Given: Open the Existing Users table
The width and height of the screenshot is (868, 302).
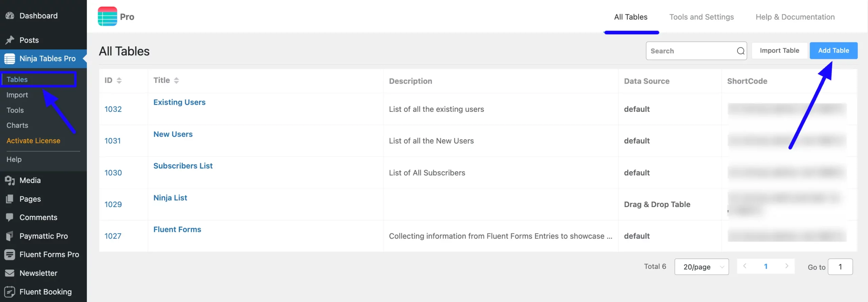Looking at the screenshot, I should point(179,102).
